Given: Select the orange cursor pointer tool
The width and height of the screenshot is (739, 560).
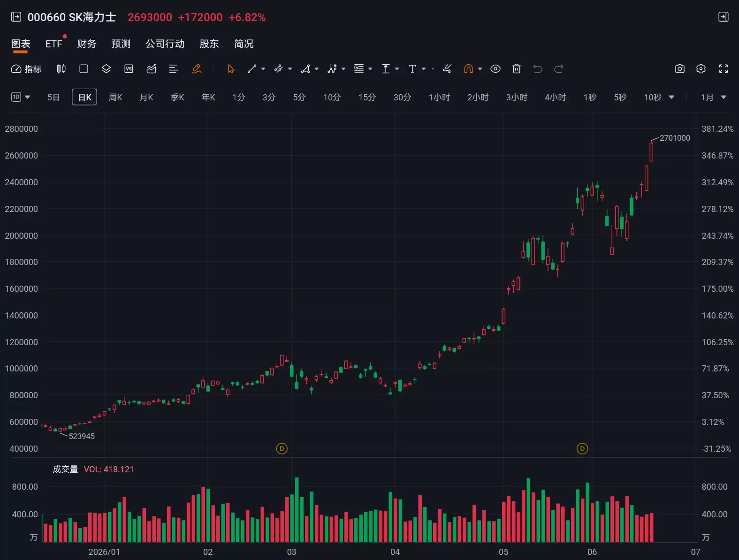Looking at the screenshot, I should (231, 69).
